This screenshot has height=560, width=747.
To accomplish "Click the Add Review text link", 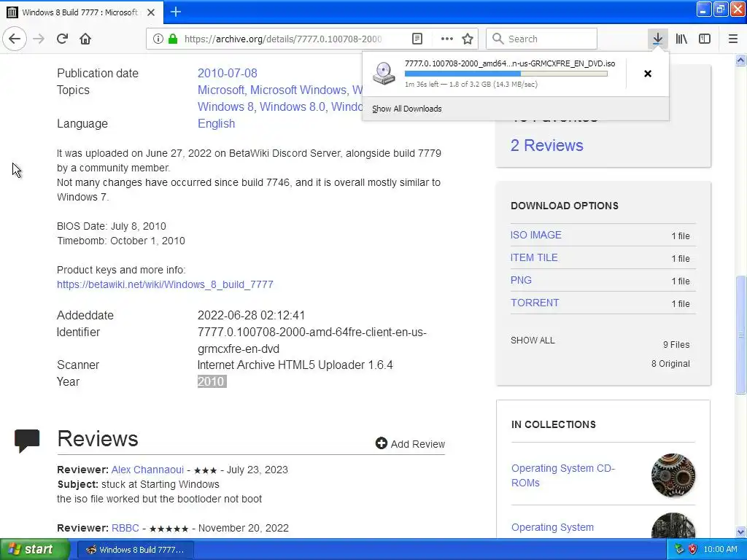I will (418, 444).
